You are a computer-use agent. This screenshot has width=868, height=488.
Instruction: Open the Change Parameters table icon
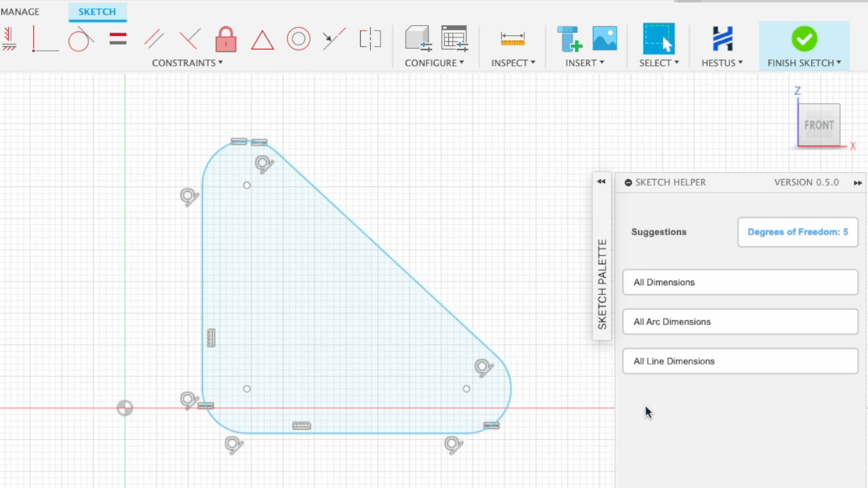pos(454,39)
